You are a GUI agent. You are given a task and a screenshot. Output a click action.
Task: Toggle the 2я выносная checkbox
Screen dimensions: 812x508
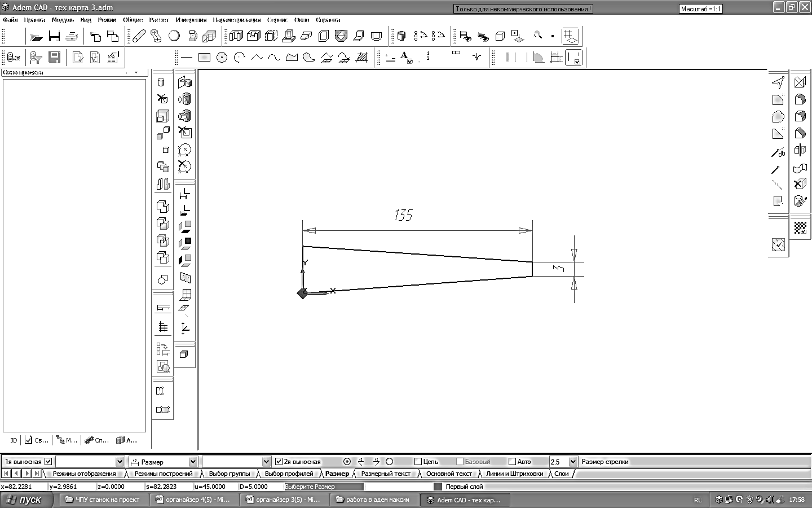[279, 462]
